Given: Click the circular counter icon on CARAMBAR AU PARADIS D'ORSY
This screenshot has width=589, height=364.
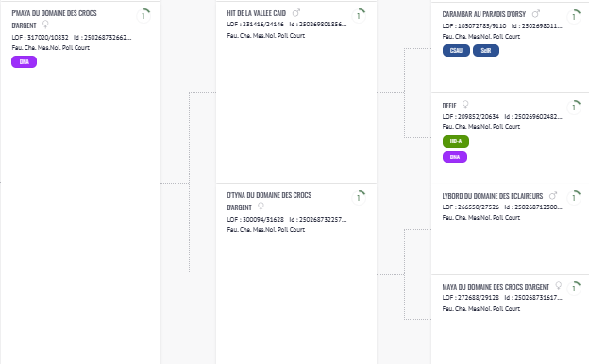Looking at the screenshot, I should point(574,17).
